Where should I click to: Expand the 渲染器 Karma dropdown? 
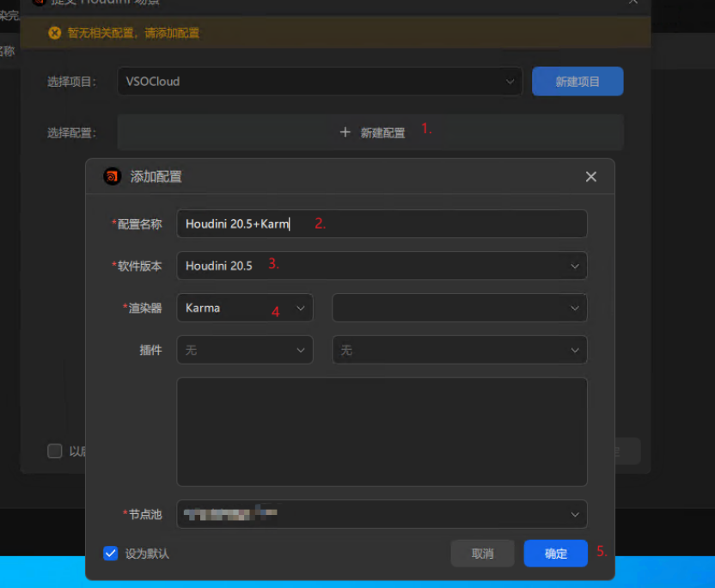(245, 308)
